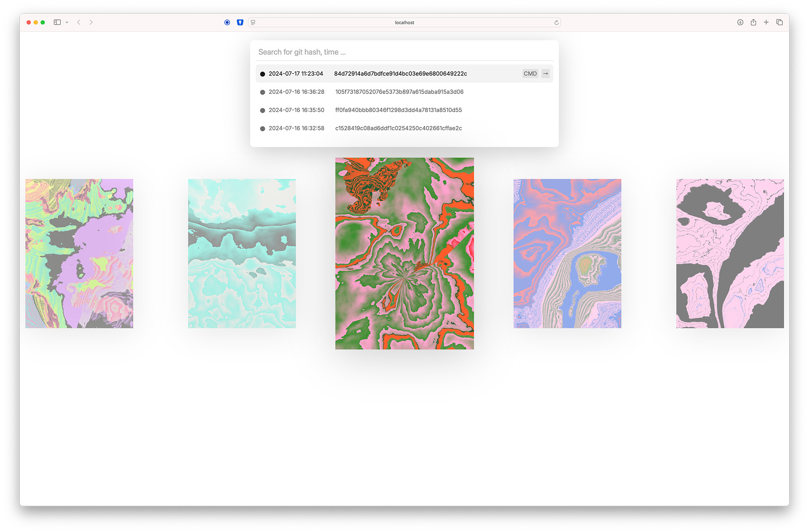Go back with the back arrow
The height and width of the screenshot is (532, 809).
click(79, 22)
